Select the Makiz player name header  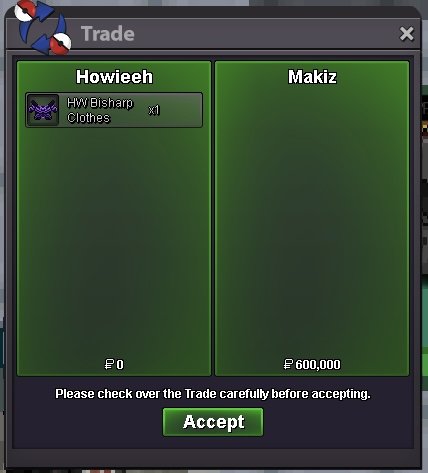pyautogui.click(x=312, y=77)
